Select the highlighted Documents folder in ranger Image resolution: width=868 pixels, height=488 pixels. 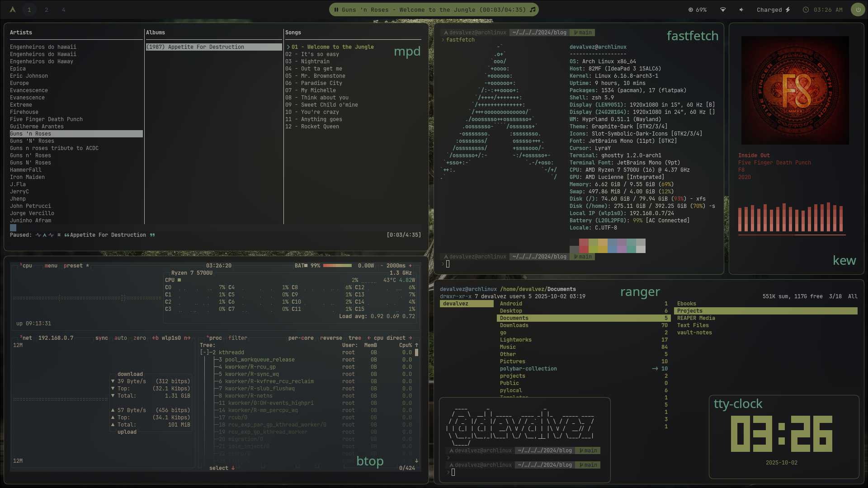point(584,318)
